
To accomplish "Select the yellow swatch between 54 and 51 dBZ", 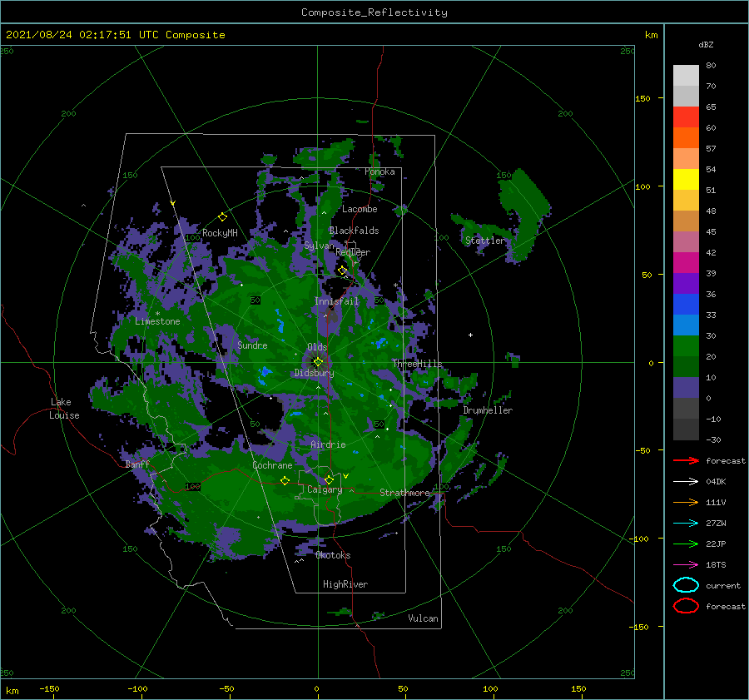I will click(x=686, y=180).
